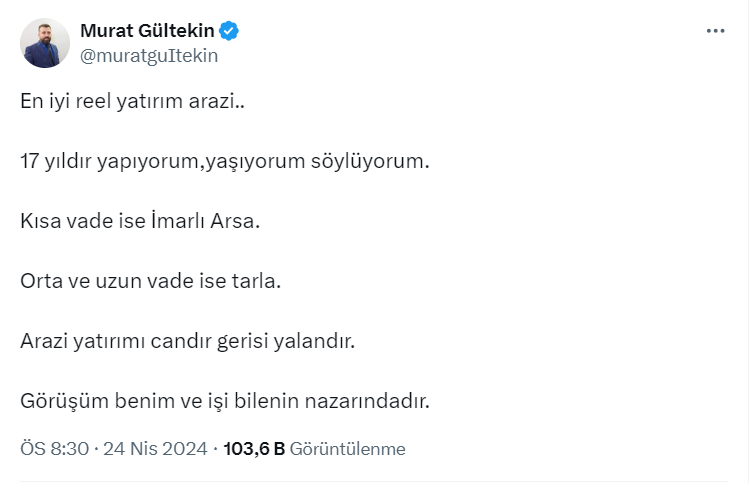This screenshot has height=483, width=752.
Task: Click the word "tarla" in the tweet
Action: tap(257, 282)
